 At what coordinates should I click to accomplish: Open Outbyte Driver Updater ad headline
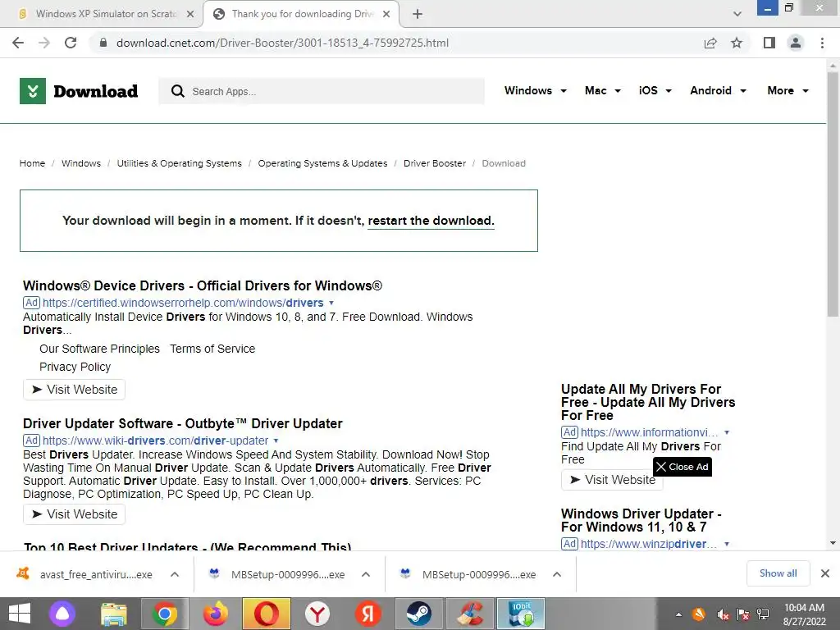pyautogui.click(x=183, y=424)
